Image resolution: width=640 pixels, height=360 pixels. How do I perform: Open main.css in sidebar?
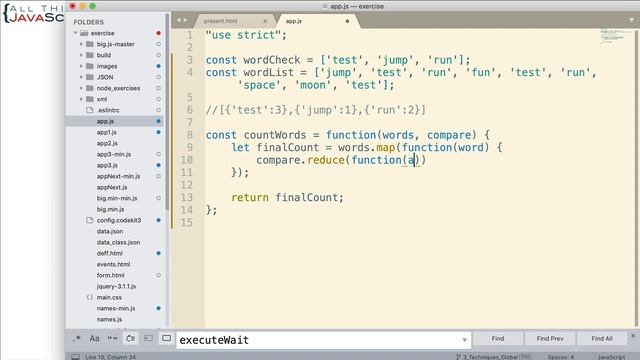click(109, 298)
